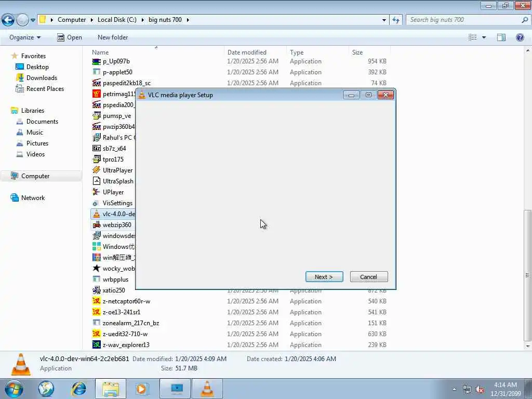The image size is (532, 399).
Task: Select Network in navigation pane
Action: (33, 198)
